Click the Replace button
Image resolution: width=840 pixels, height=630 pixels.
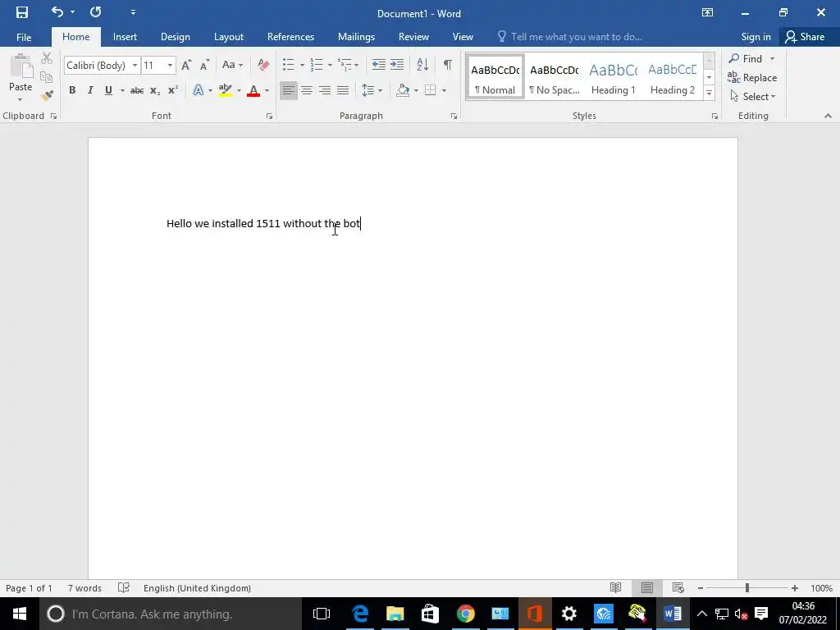point(752,78)
